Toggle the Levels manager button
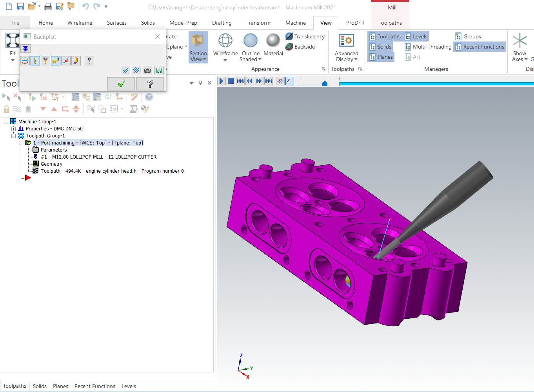The width and height of the screenshot is (534, 392). click(x=416, y=36)
